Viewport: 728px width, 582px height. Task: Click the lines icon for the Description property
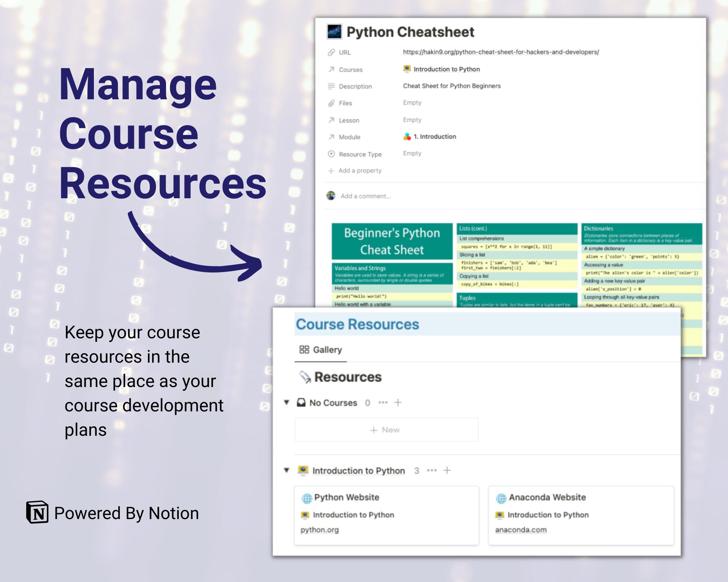[x=331, y=86]
